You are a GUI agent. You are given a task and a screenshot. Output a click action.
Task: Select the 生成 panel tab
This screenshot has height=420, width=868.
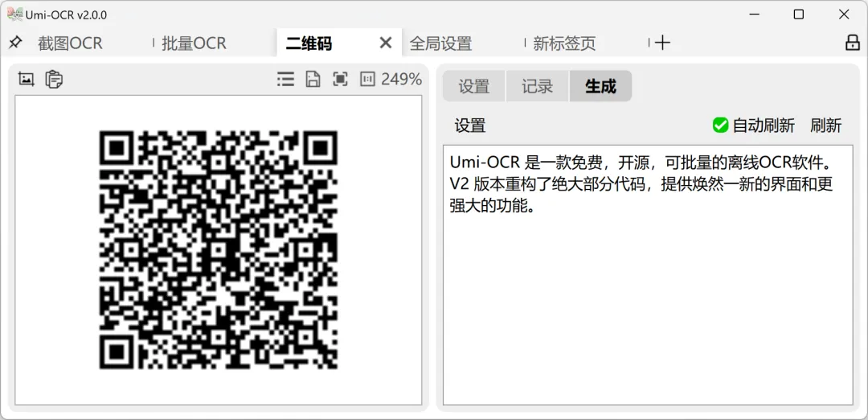click(x=600, y=86)
